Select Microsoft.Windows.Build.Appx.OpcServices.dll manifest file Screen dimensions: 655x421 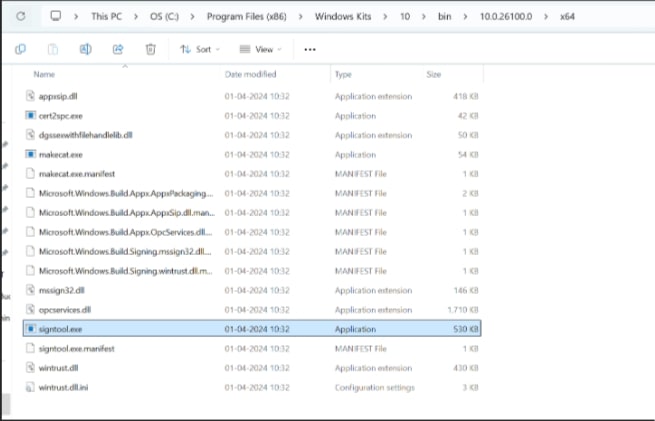click(126, 232)
